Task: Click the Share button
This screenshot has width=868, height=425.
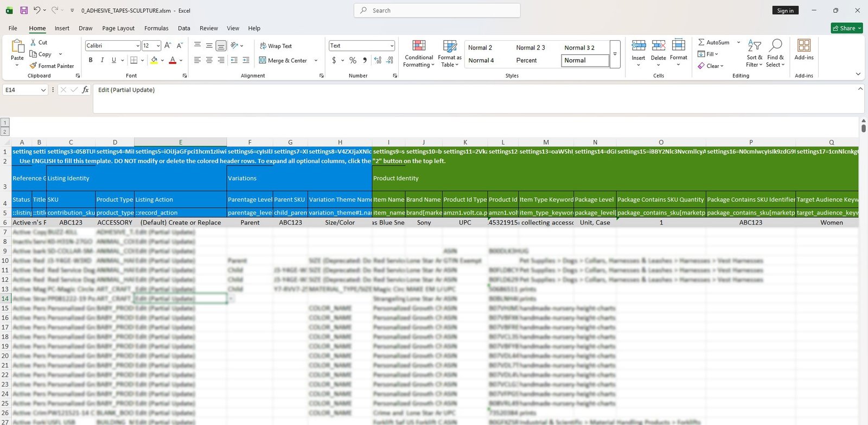Action: 846,28
